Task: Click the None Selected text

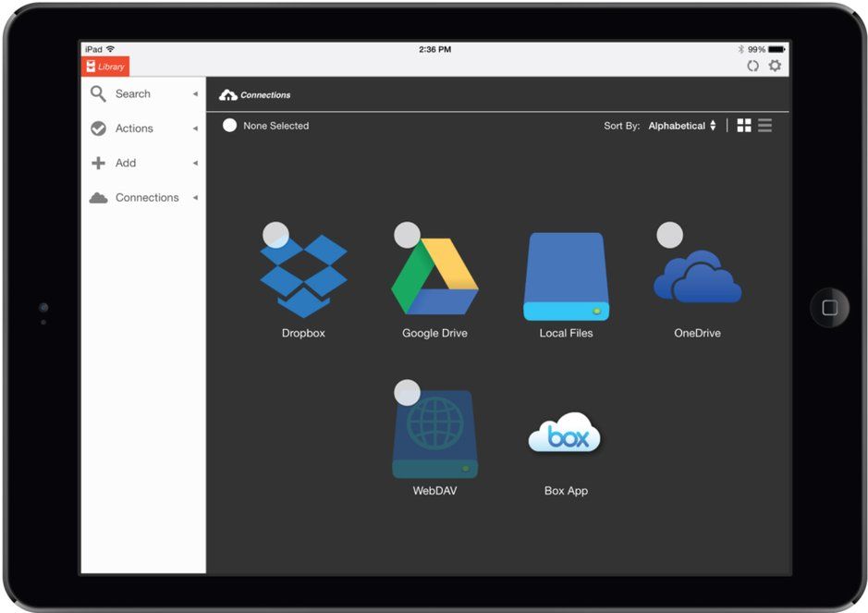Action: click(x=276, y=126)
